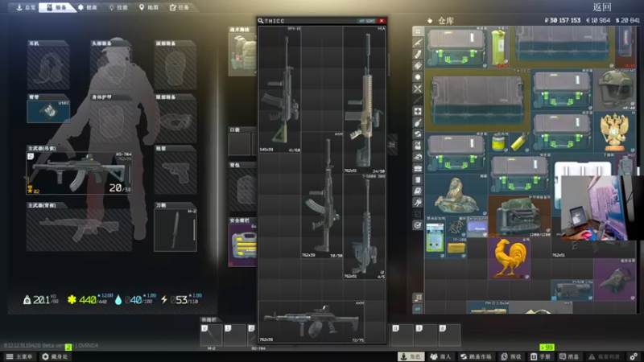Select the plague mask in the stash
This screenshot has width=644, height=362.
[614, 279]
